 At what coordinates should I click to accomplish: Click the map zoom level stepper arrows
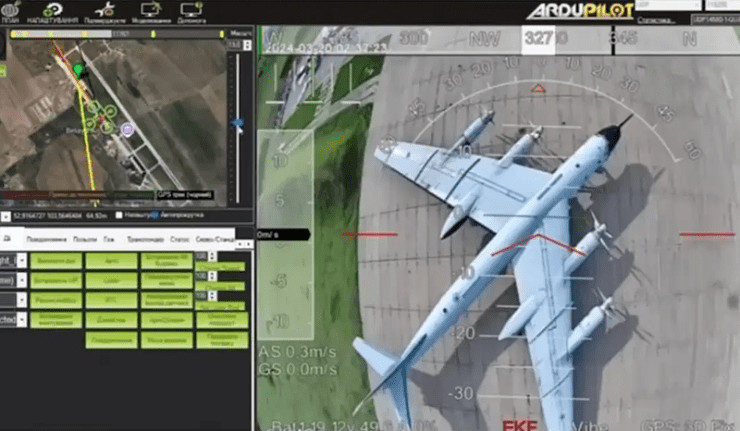click(x=248, y=43)
